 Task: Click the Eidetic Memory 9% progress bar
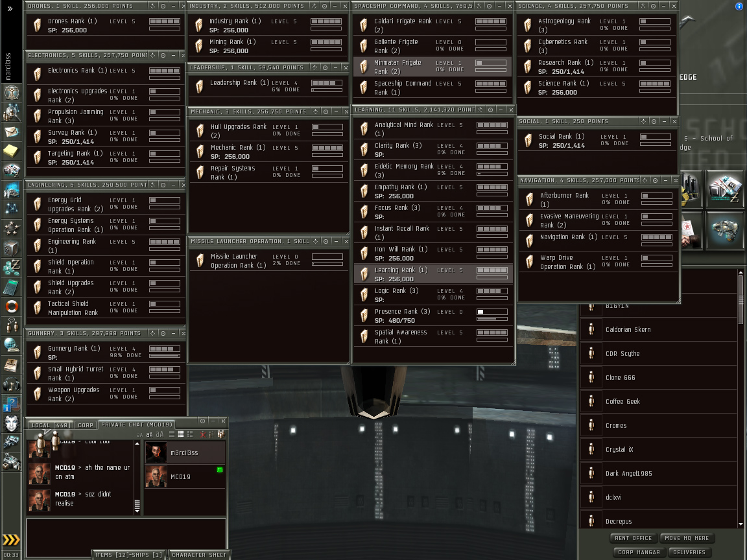(492, 174)
